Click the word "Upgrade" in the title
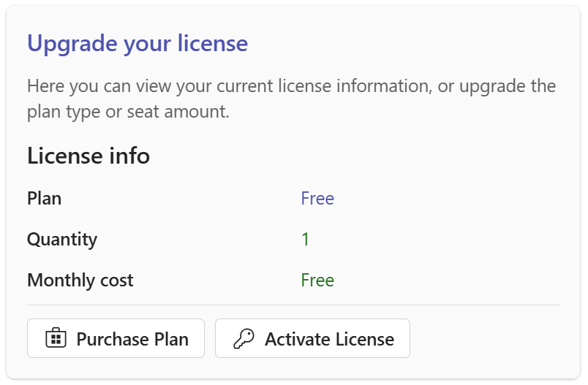Image resolution: width=588 pixels, height=385 pixels. pyautogui.click(x=72, y=44)
